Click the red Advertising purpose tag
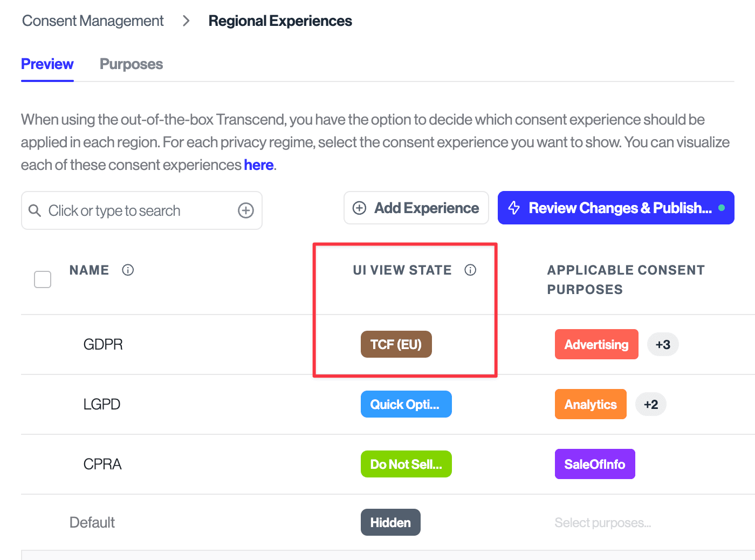This screenshot has width=755, height=560. click(596, 344)
